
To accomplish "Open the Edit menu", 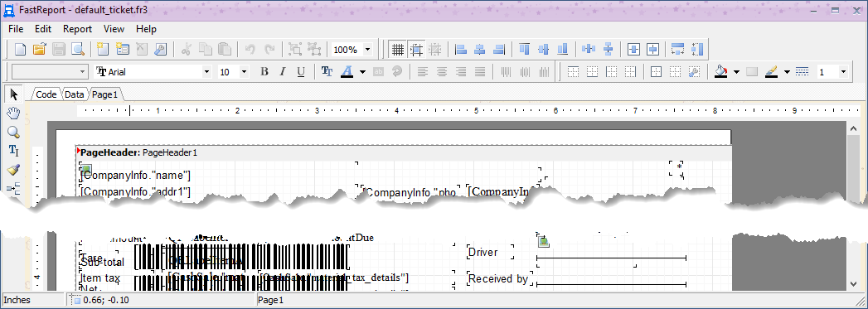I will pyautogui.click(x=43, y=29).
